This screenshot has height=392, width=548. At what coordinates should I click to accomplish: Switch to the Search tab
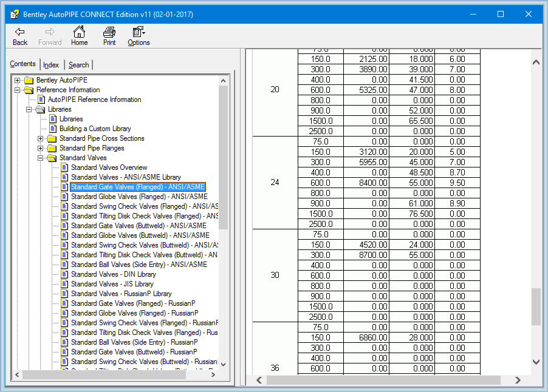[x=78, y=65]
